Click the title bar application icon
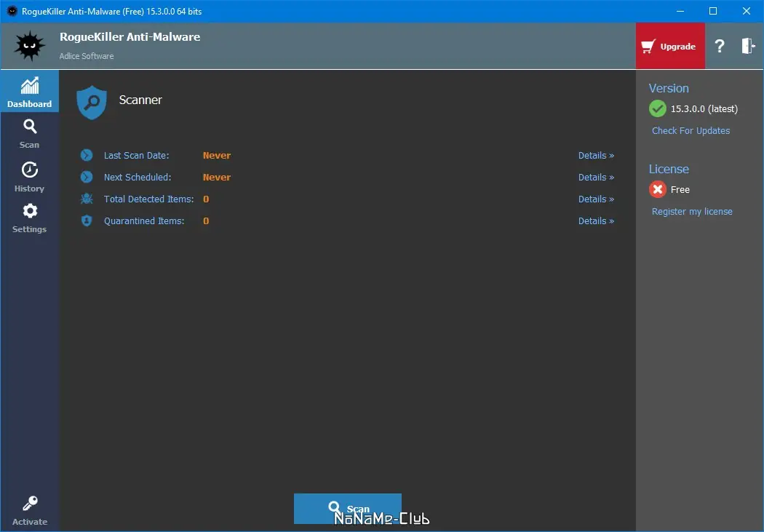This screenshot has width=764, height=532. [x=12, y=11]
